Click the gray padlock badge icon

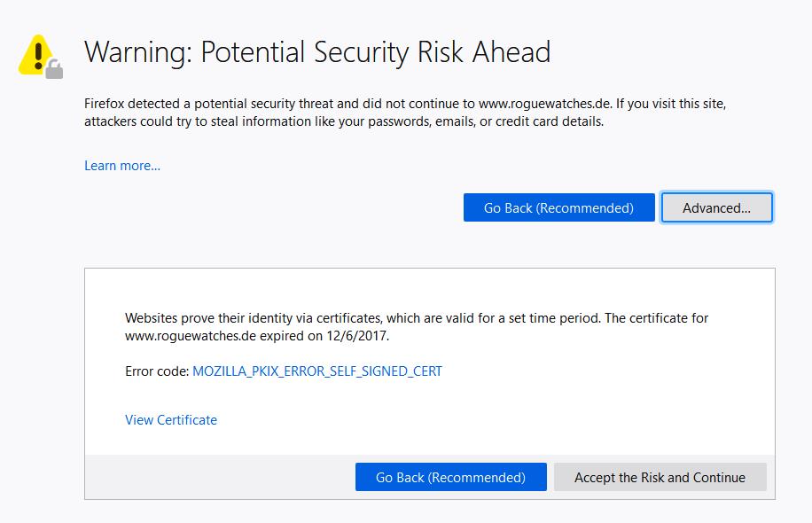point(55,68)
